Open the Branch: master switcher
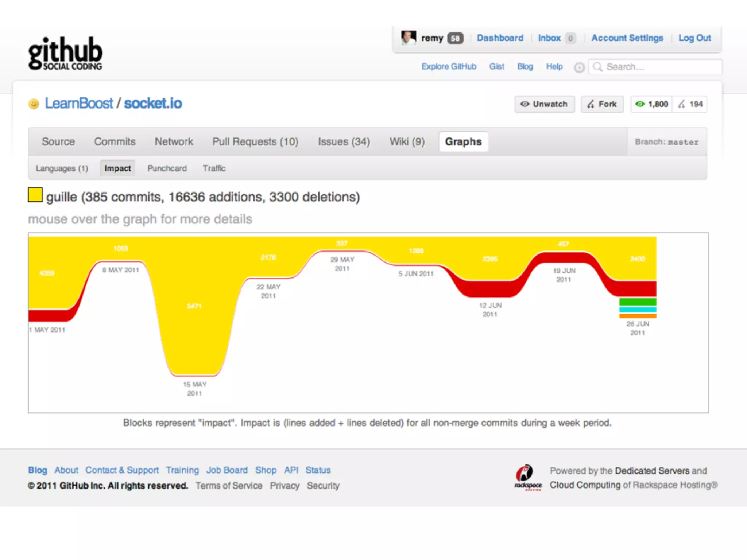 (666, 142)
